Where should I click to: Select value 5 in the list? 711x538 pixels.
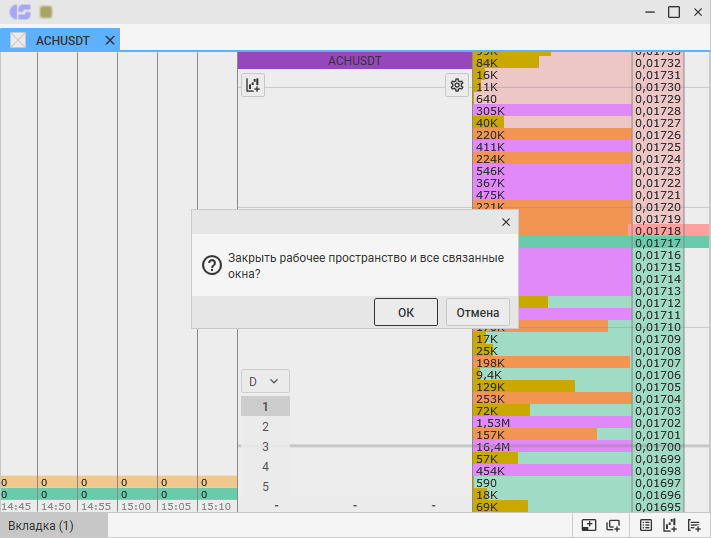265,486
